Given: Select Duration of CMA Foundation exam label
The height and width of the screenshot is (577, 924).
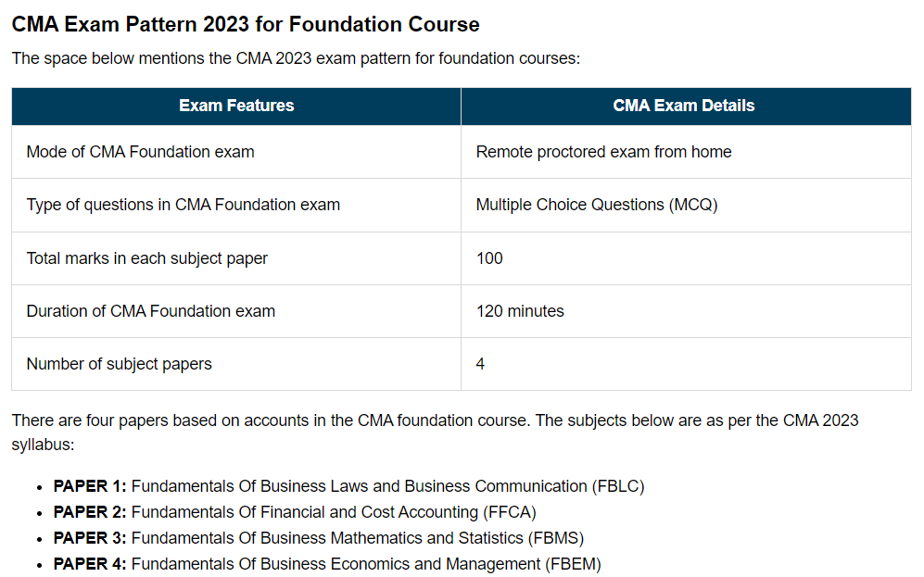Looking at the screenshot, I should pos(150,311).
